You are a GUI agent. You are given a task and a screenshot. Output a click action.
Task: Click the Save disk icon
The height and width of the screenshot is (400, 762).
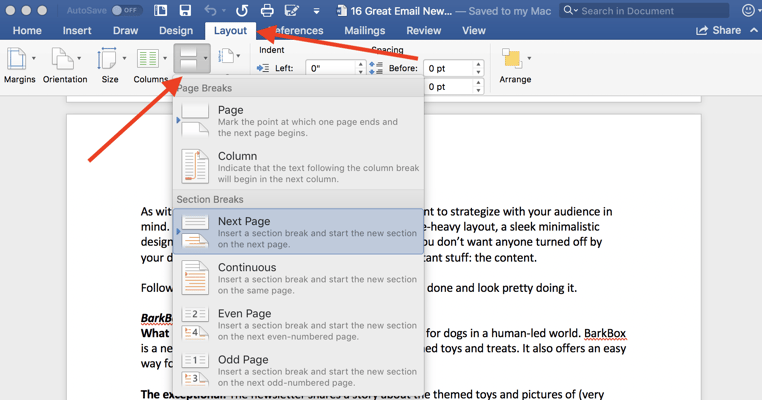[185, 10]
